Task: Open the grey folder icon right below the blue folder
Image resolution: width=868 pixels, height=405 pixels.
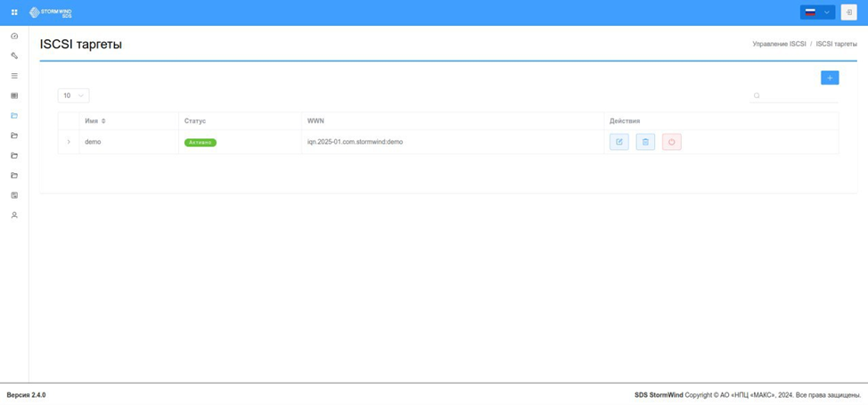Action: click(x=14, y=136)
